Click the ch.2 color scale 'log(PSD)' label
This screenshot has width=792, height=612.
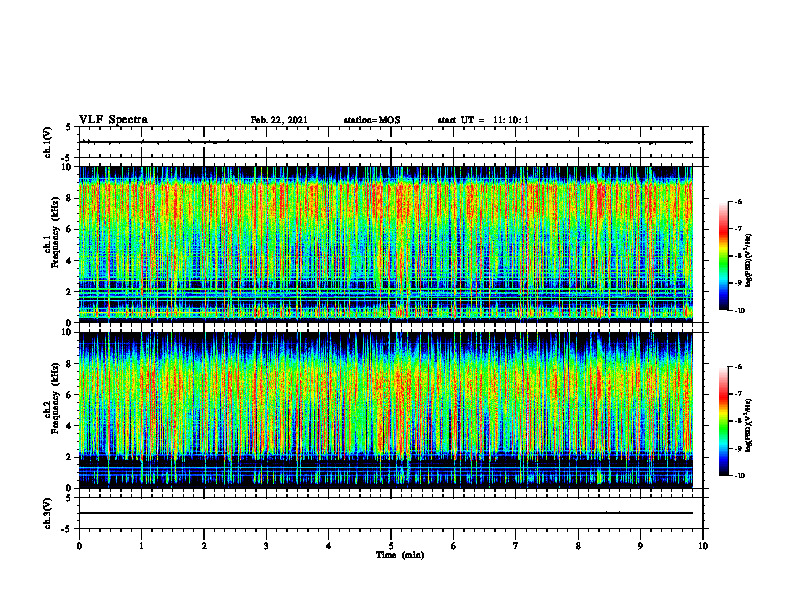[x=749, y=426]
